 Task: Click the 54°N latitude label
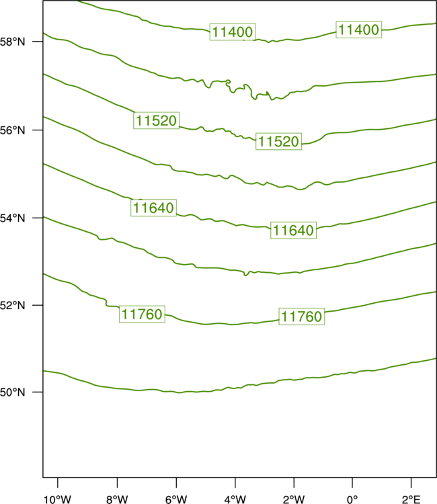pyautogui.click(x=12, y=218)
